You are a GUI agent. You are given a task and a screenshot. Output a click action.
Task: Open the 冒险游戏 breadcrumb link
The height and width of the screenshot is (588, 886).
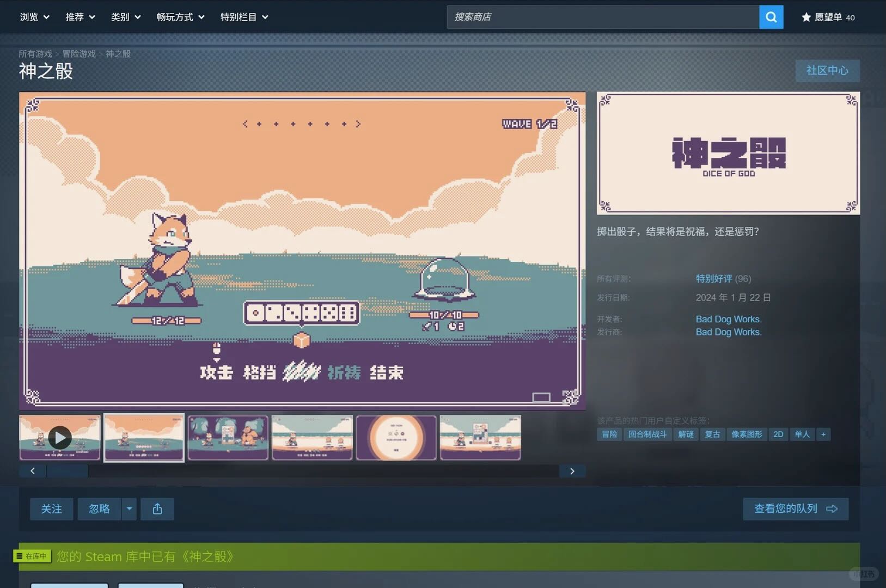[79, 54]
